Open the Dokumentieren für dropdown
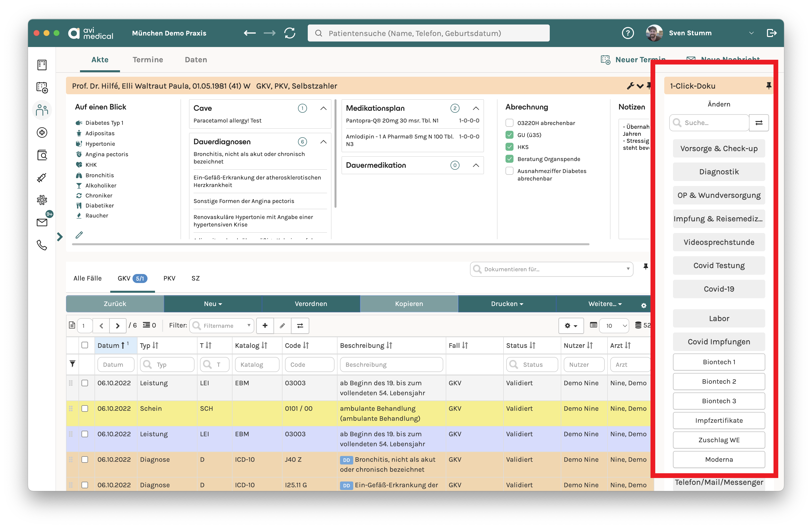Screen dimensions: 812x528 tap(551, 269)
